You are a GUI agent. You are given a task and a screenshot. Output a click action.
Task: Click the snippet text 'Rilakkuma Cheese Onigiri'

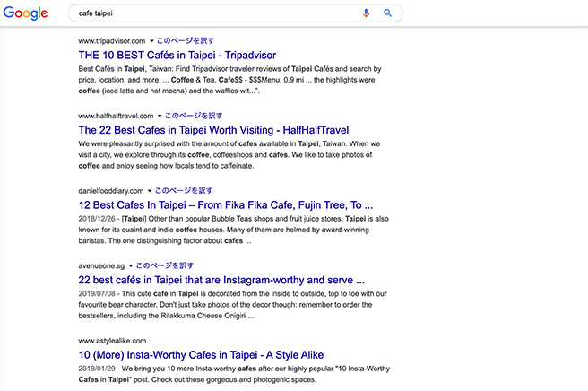pyautogui.click(x=203, y=316)
